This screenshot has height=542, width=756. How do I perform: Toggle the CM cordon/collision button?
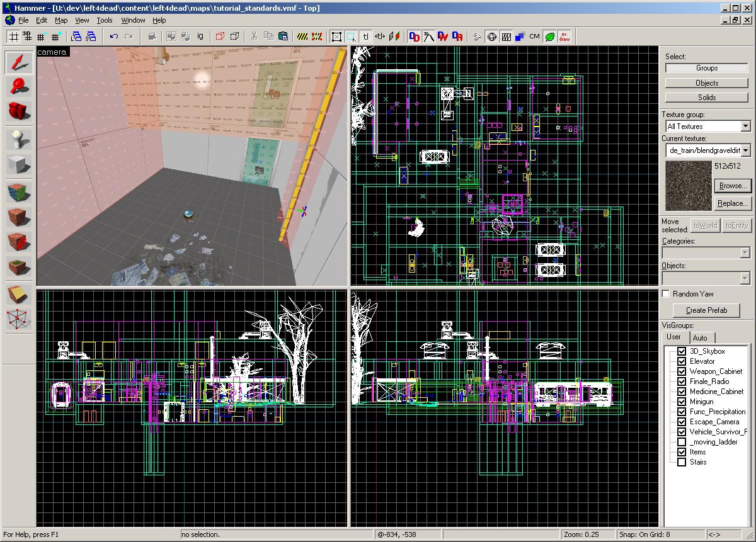point(534,37)
